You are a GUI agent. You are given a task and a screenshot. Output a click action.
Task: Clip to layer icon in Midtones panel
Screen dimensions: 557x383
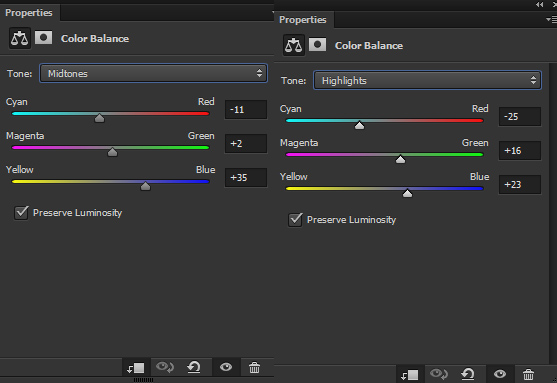[136, 368]
